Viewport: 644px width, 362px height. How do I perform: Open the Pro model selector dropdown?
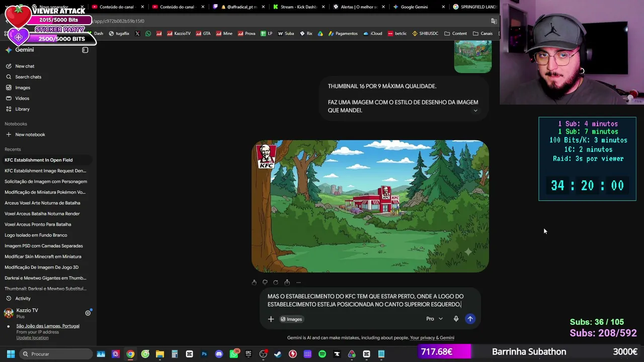pyautogui.click(x=435, y=319)
